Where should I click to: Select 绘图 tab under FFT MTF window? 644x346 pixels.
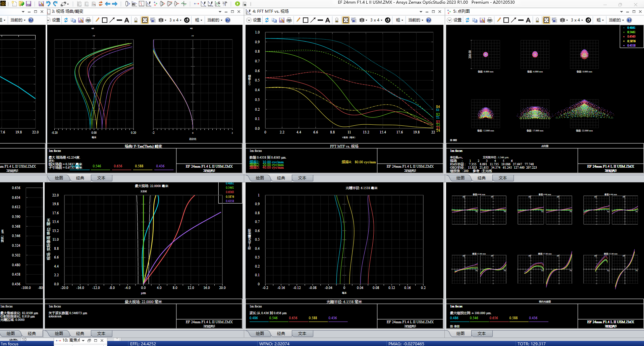pos(260,178)
